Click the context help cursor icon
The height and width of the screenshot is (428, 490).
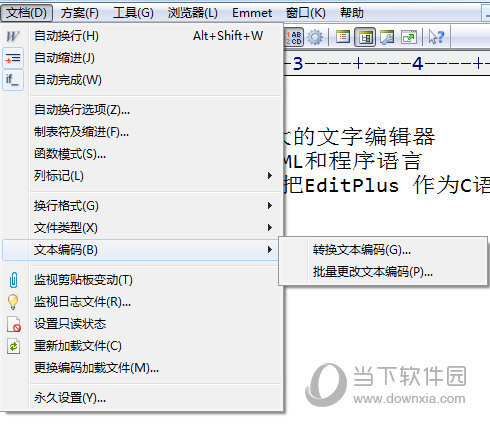coord(436,37)
